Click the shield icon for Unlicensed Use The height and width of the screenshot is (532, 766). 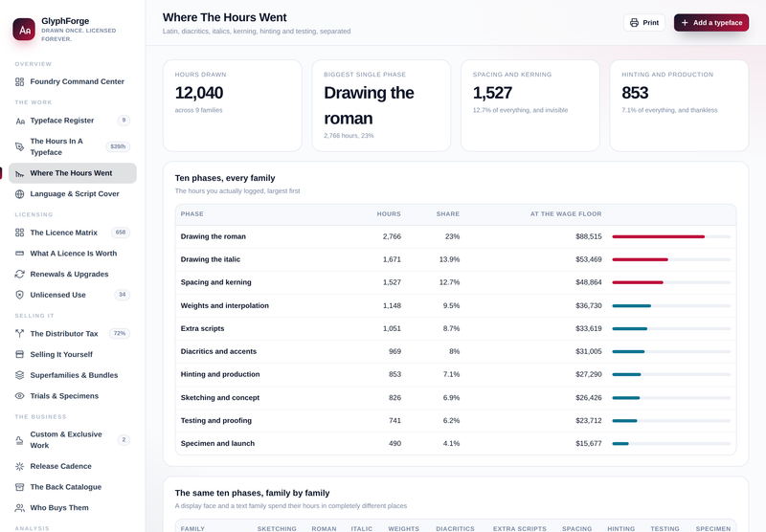pos(19,295)
